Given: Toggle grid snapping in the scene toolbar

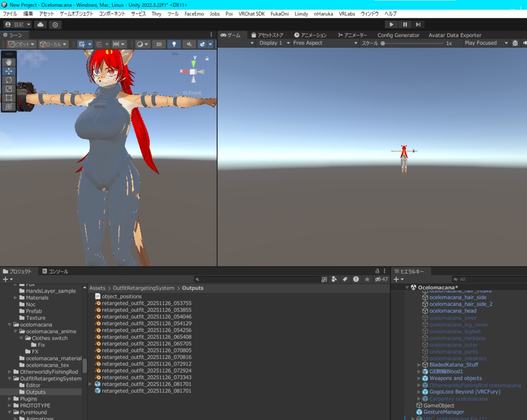Looking at the screenshot, I should pyautogui.click(x=99, y=44).
